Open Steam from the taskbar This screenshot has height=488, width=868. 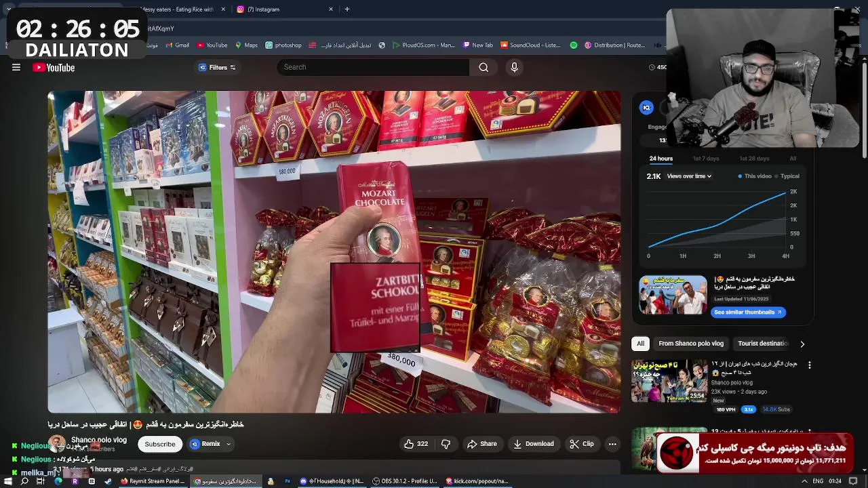pyautogui.click(x=108, y=481)
